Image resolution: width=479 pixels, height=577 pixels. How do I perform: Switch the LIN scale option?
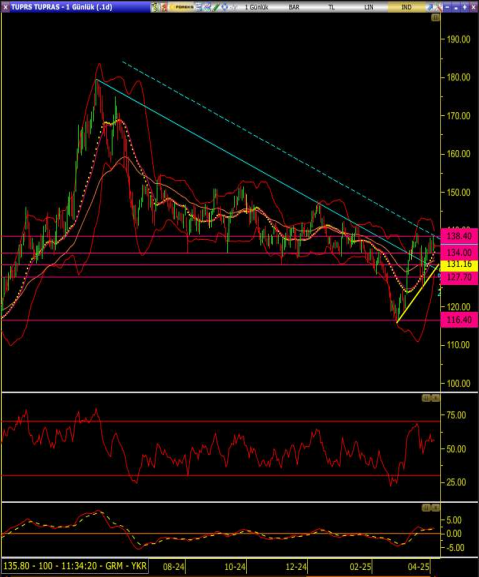[369, 7]
